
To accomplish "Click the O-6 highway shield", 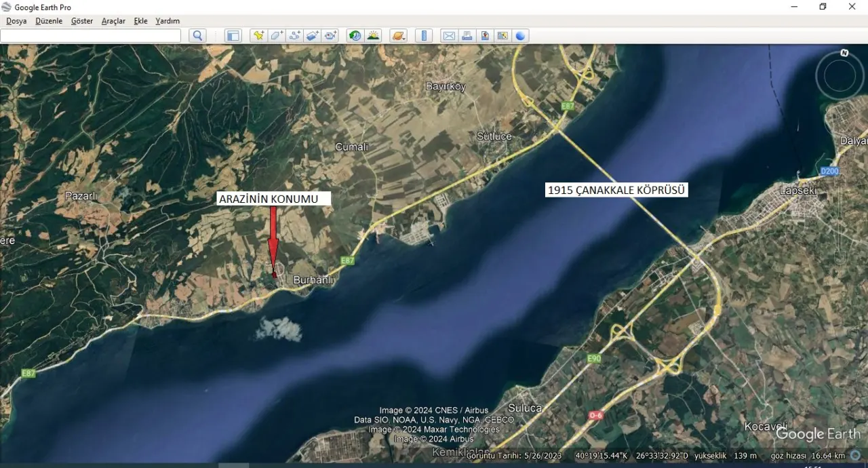I will point(595,415).
